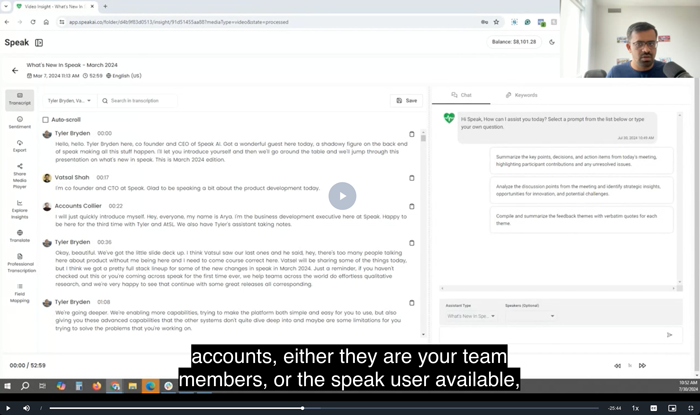700x415 pixels.
Task: Play the outer video player
Action: tap(8, 408)
